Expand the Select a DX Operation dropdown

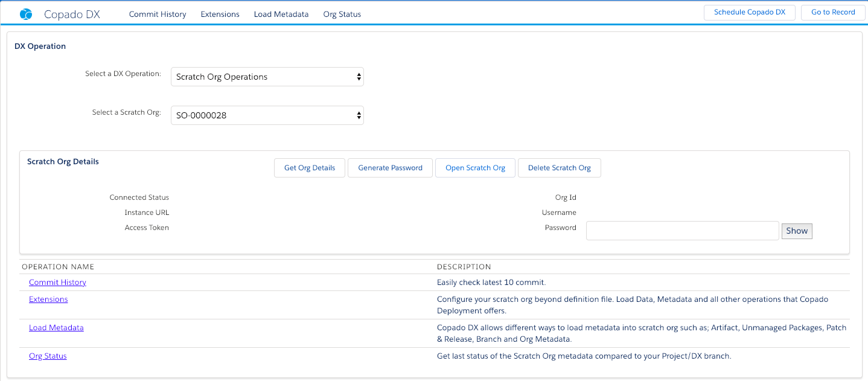coord(267,77)
